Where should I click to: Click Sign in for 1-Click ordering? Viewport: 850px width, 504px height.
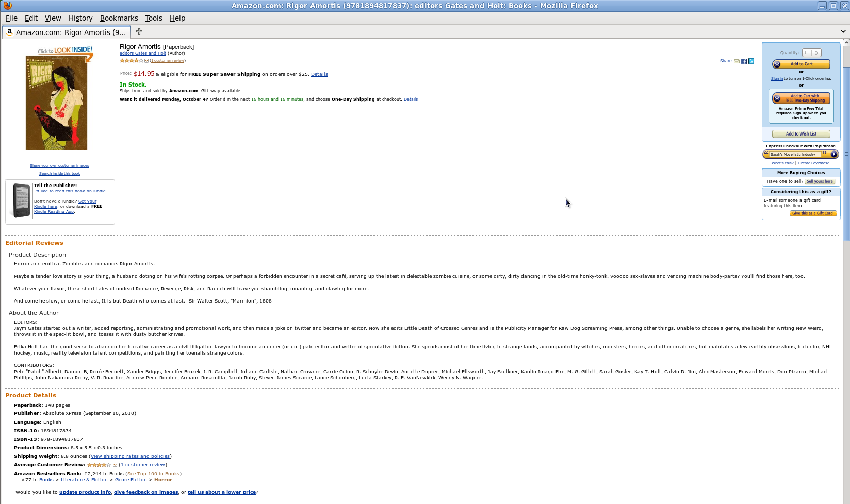777,79
